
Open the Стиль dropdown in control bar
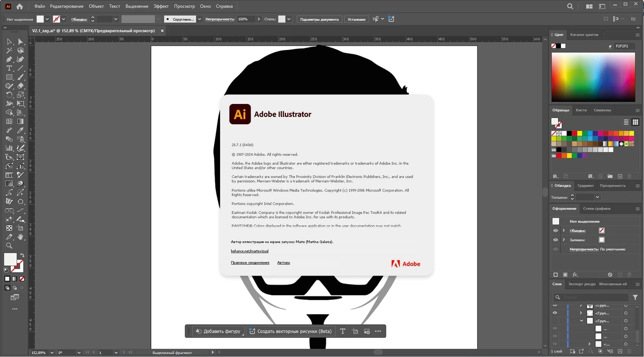point(289,19)
